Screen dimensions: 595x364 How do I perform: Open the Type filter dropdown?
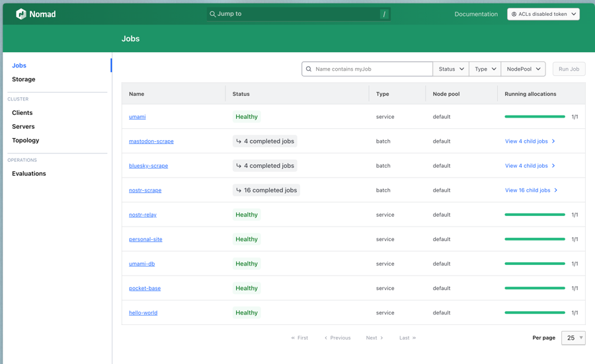tap(485, 69)
